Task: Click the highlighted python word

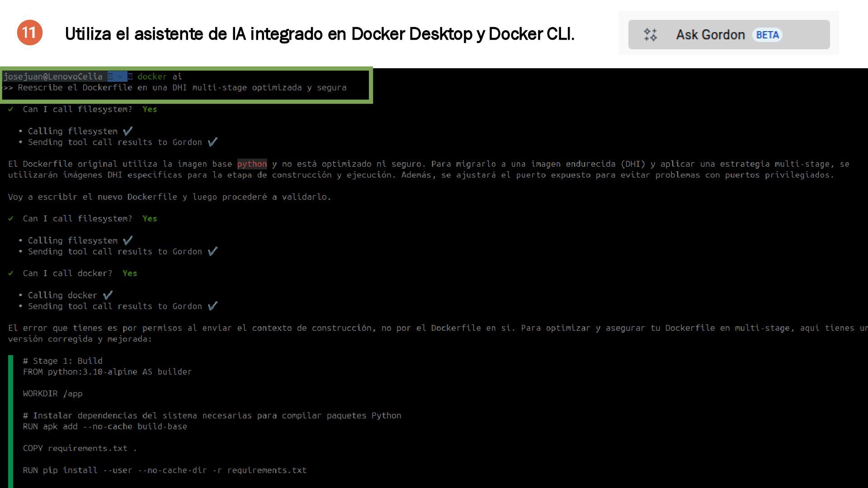Action: tap(252, 164)
